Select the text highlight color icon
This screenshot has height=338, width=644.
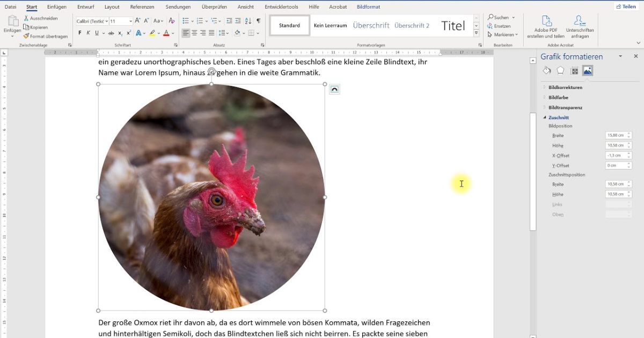152,33
